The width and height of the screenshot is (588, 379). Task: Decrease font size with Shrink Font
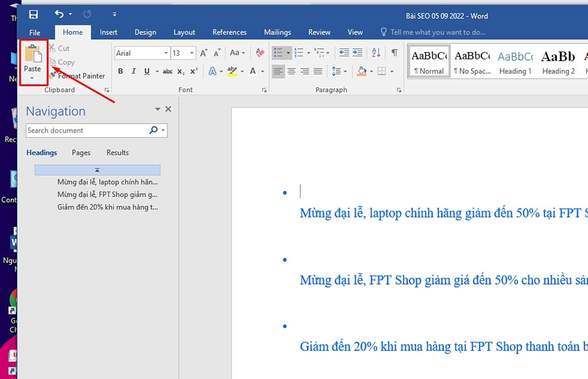[217, 53]
